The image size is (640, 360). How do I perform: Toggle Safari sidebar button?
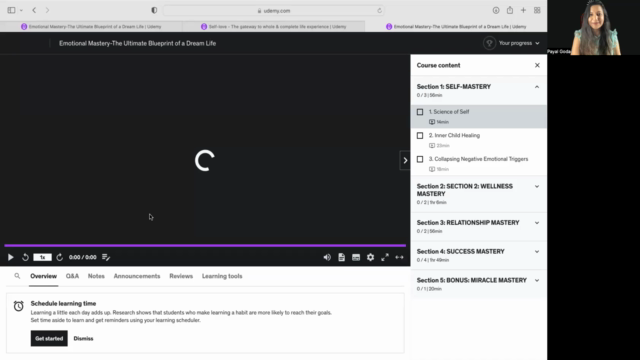coord(11,10)
